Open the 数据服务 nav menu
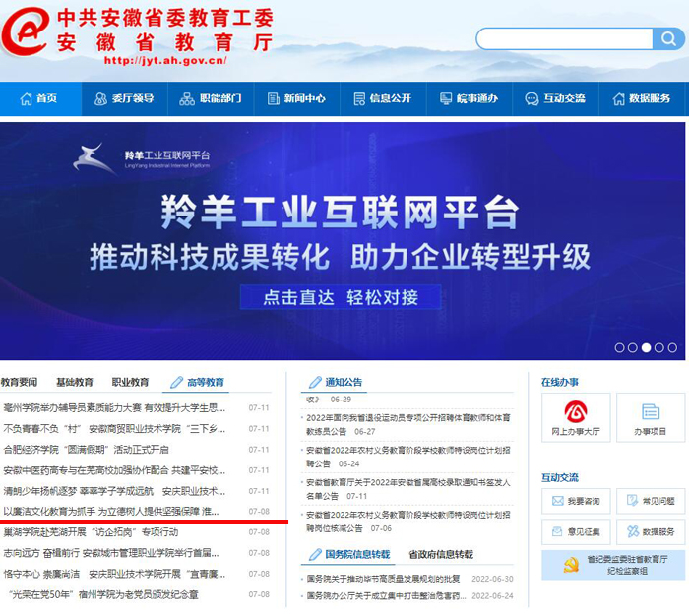The height and width of the screenshot is (616, 689). 641,98
